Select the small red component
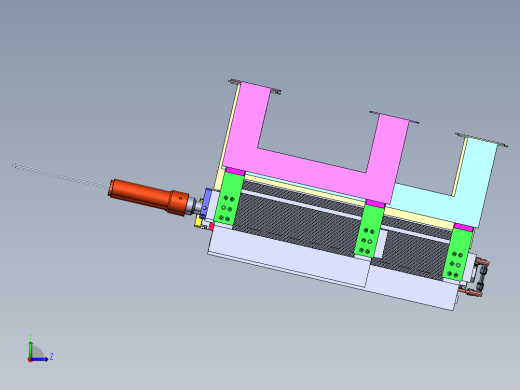This screenshot has height=390, width=520. (211, 226)
